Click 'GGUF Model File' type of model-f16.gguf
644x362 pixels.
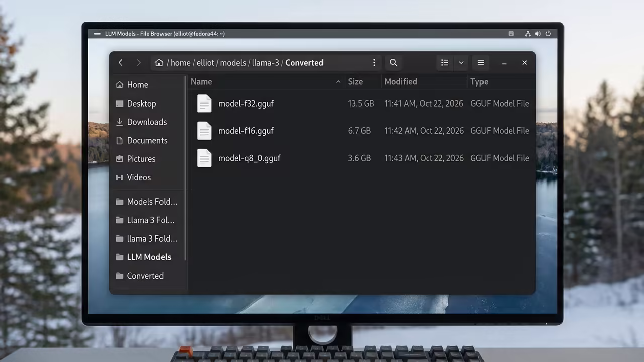click(x=500, y=131)
